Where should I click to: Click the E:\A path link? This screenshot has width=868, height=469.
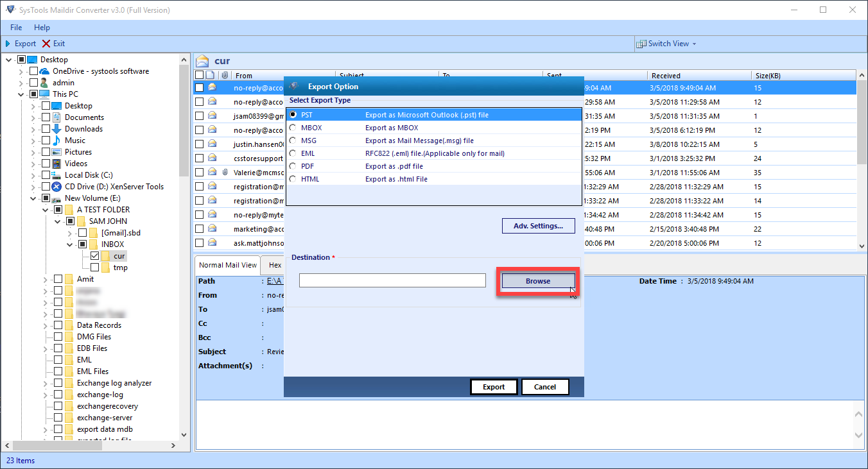coord(275,281)
